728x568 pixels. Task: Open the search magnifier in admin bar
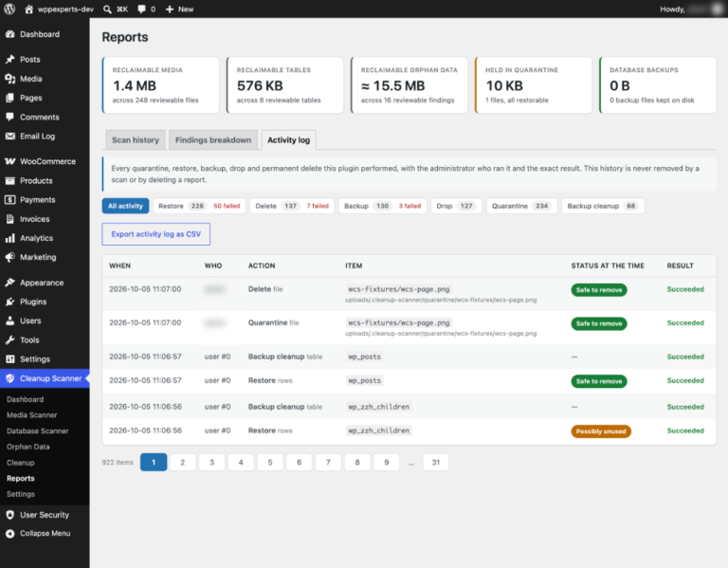pos(107,9)
